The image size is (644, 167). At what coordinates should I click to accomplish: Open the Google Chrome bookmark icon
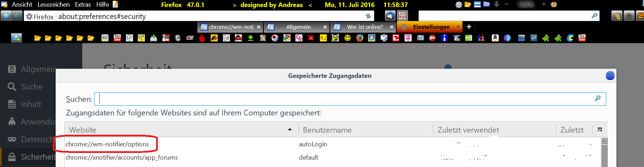click(287, 38)
